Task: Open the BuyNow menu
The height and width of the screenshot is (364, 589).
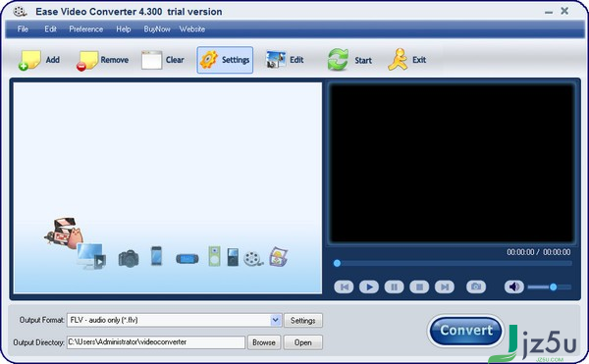Action: (x=157, y=29)
